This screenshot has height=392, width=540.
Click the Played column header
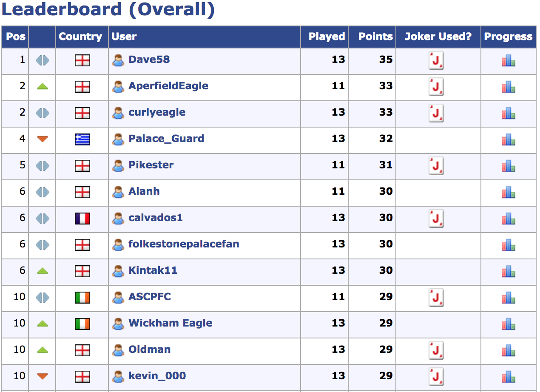click(326, 37)
